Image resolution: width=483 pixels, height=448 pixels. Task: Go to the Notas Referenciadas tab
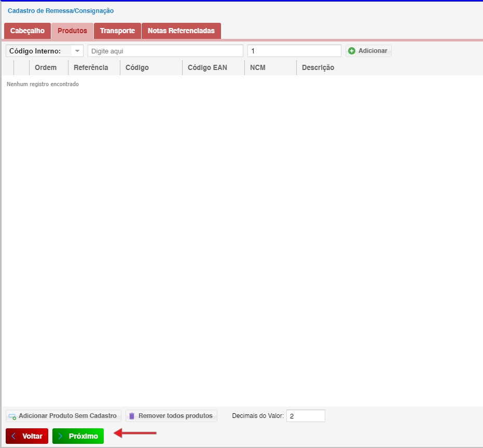pyautogui.click(x=181, y=31)
